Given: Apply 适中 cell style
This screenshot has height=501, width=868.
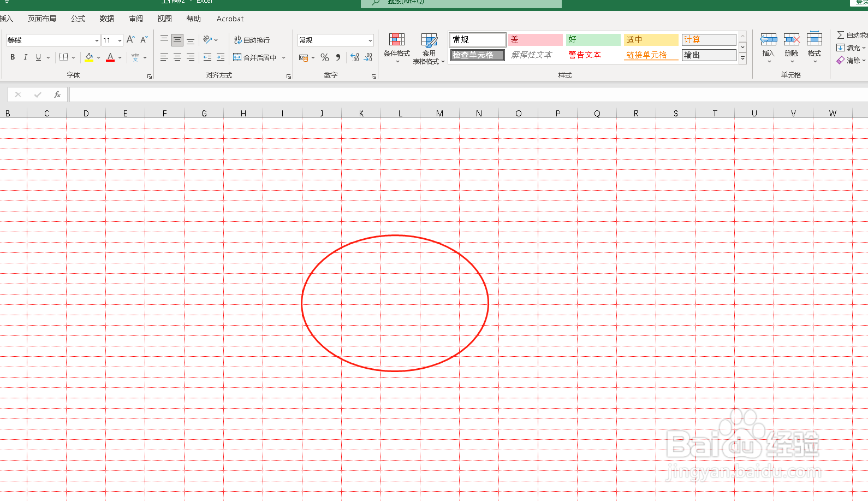Looking at the screenshot, I should (x=651, y=40).
